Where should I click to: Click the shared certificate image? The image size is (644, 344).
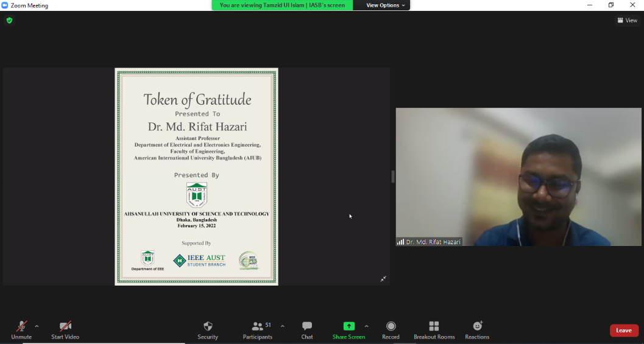[196, 177]
